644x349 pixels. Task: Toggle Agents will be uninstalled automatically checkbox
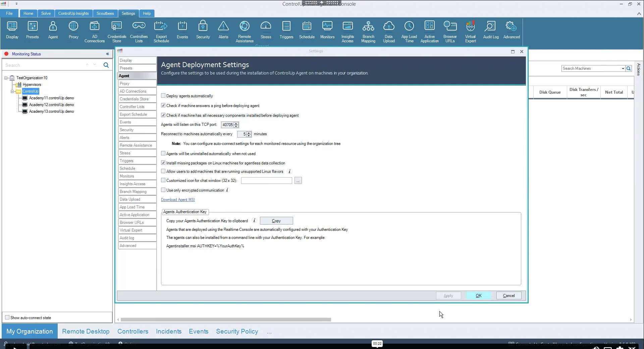click(163, 153)
